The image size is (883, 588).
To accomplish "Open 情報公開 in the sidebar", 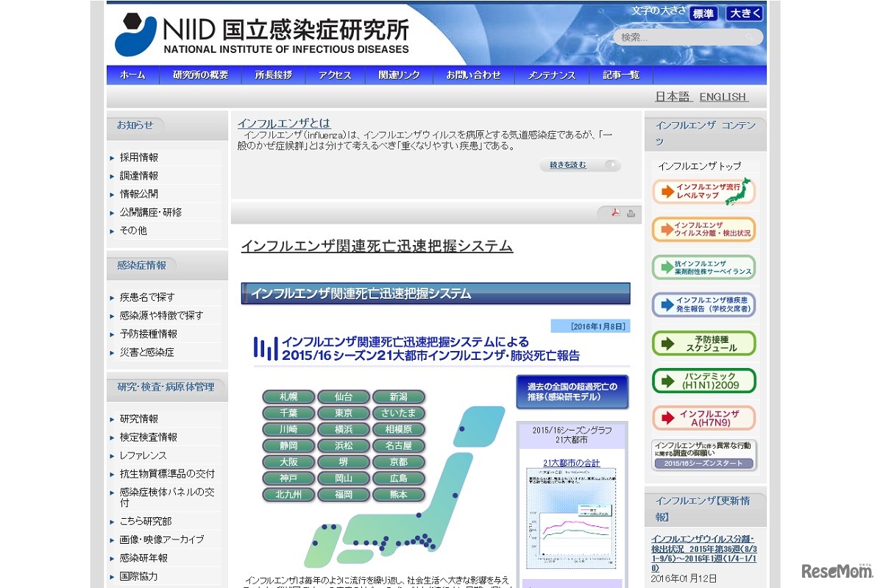I will pyautogui.click(x=138, y=194).
